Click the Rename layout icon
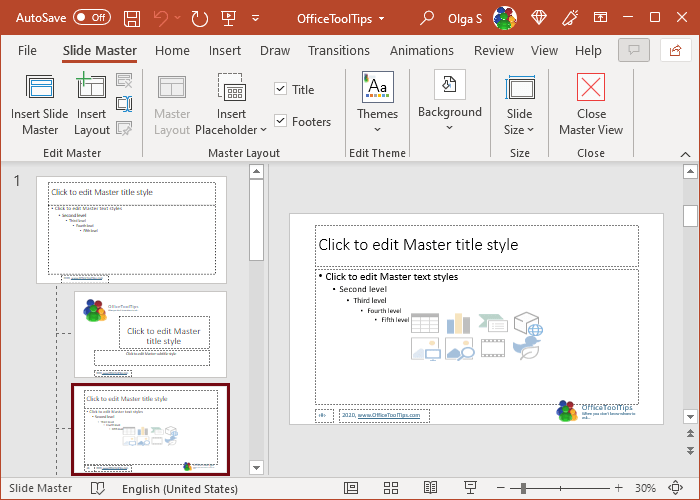 point(124,104)
